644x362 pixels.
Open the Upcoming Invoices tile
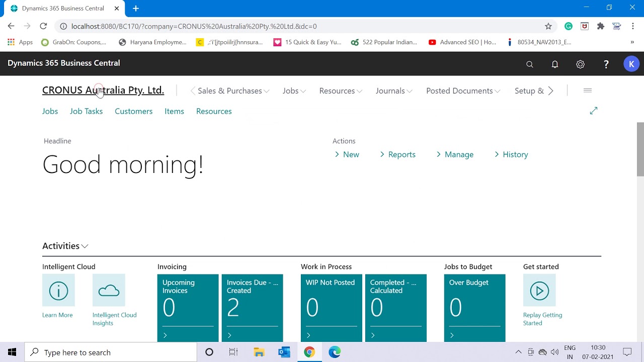188,308
